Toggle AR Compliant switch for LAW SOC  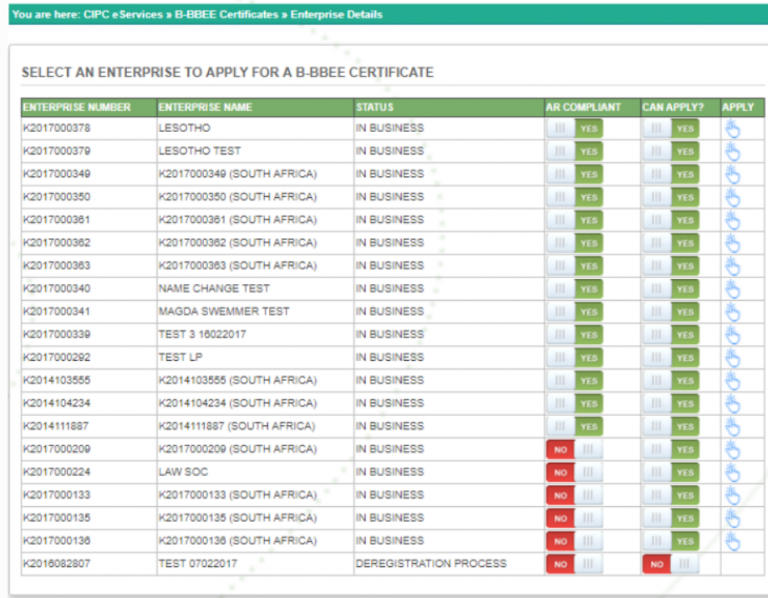click(x=574, y=473)
